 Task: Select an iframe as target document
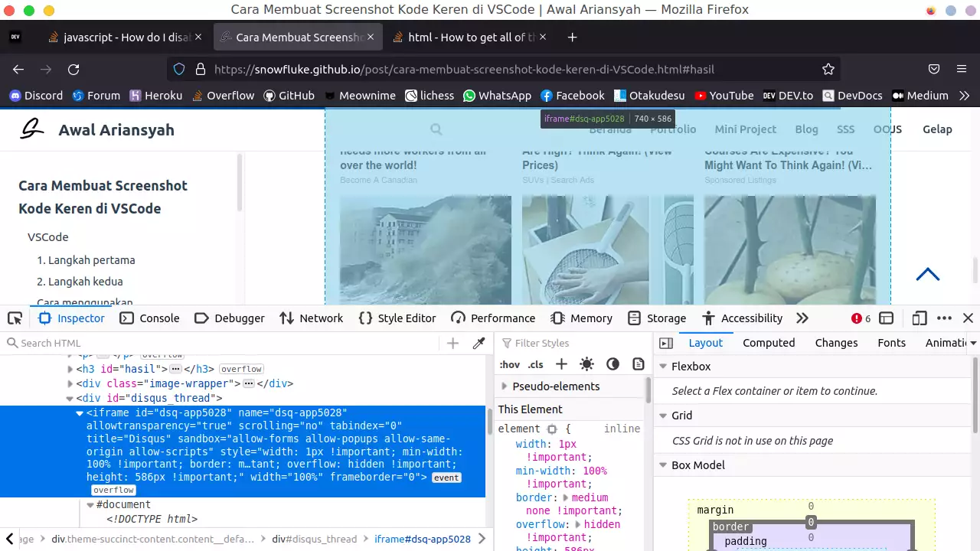(887, 318)
